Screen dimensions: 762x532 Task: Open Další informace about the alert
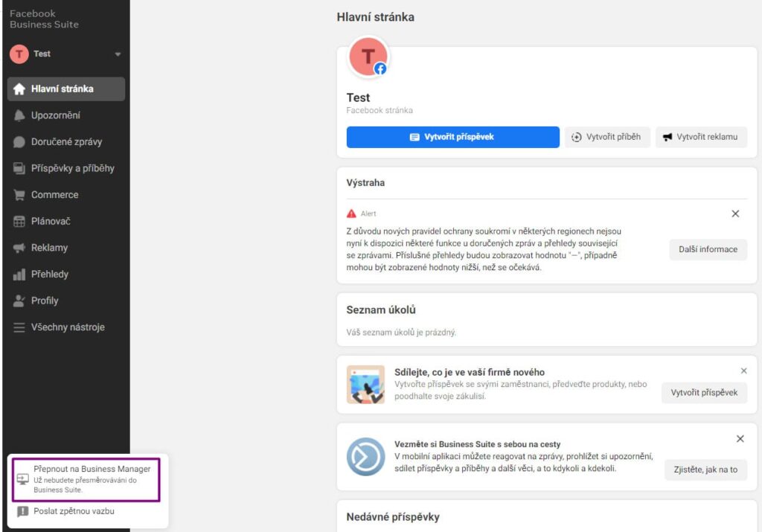(x=708, y=249)
